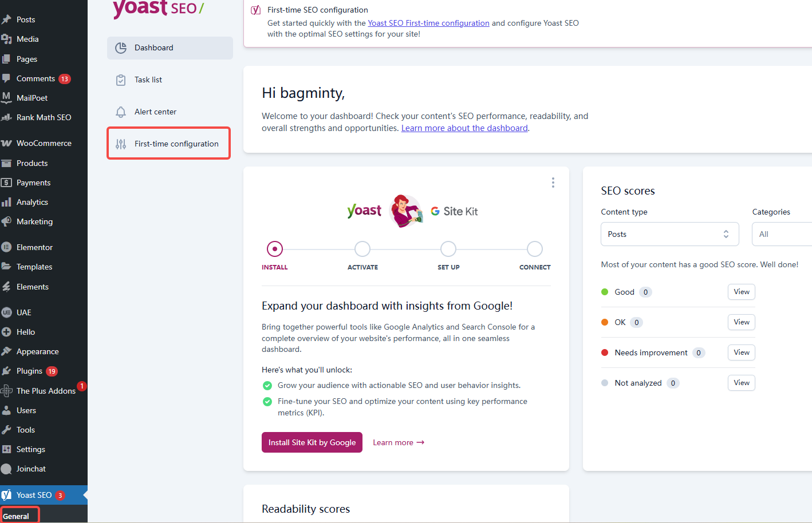Click the Analytics bar-chart sidebar icon
The height and width of the screenshot is (523, 812).
point(7,201)
